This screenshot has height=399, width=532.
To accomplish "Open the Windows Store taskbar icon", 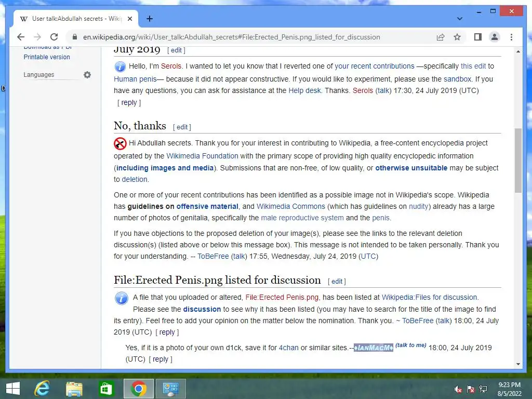I will click(x=106, y=389).
